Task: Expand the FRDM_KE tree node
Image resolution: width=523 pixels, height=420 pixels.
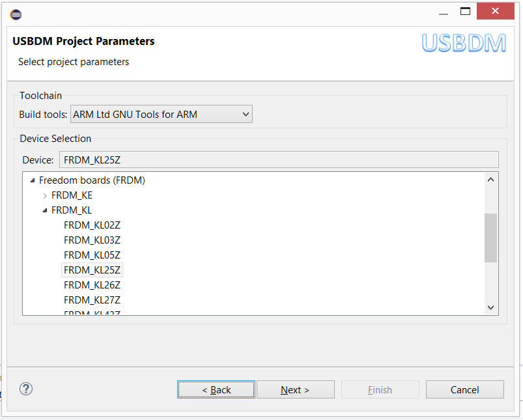Action: point(44,195)
